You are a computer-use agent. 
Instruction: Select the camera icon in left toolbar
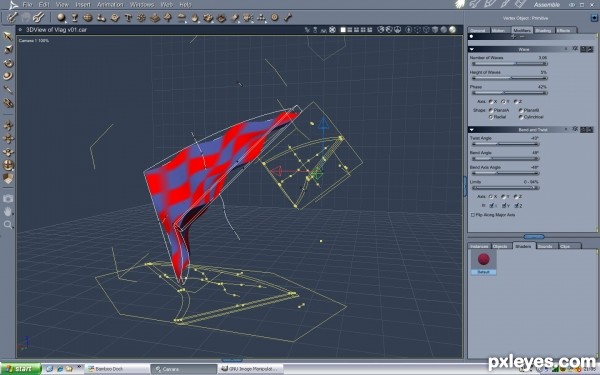point(8,199)
